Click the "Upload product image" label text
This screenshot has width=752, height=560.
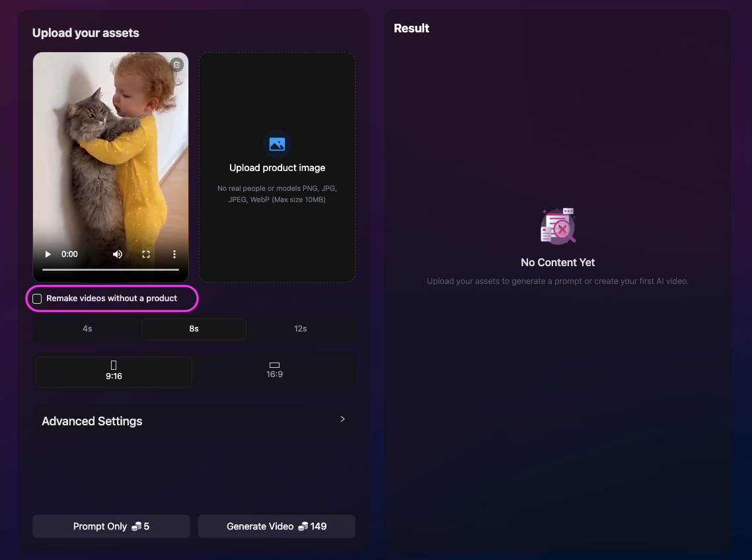pyautogui.click(x=277, y=168)
